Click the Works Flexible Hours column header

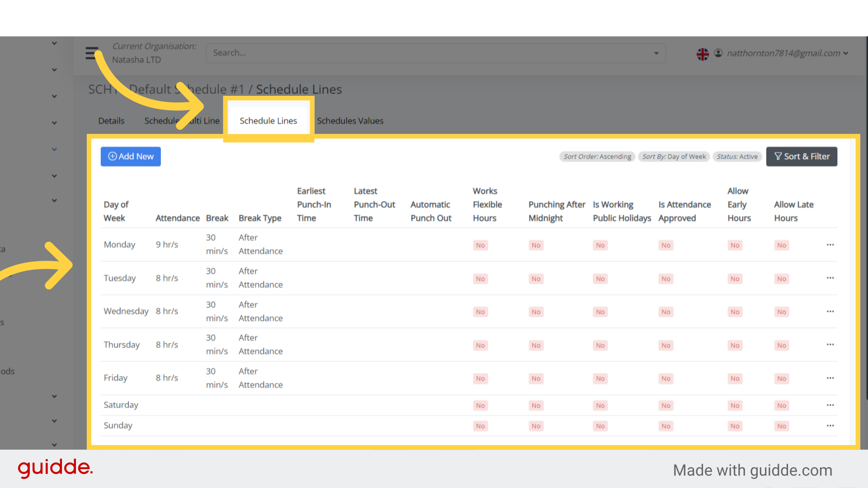pos(487,205)
